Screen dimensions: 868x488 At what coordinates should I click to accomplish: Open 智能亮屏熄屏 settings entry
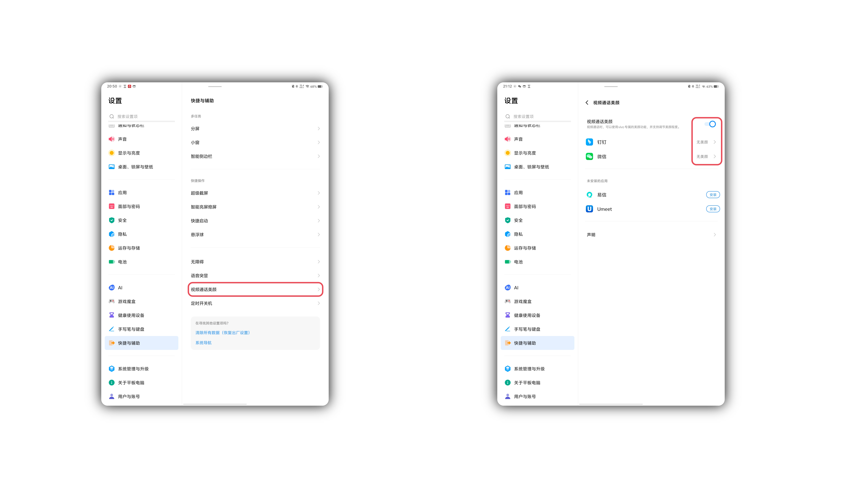tap(255, 207)
